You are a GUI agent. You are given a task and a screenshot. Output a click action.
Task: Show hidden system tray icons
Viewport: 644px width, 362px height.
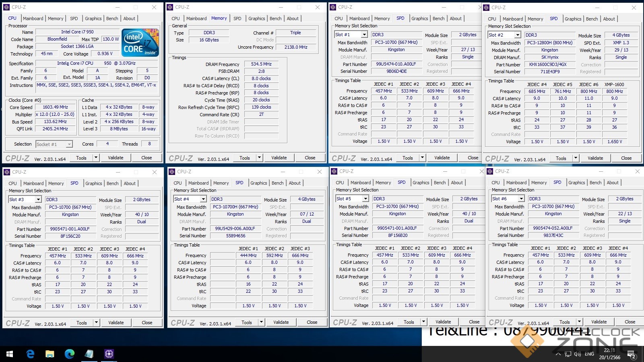coord(558,354)
